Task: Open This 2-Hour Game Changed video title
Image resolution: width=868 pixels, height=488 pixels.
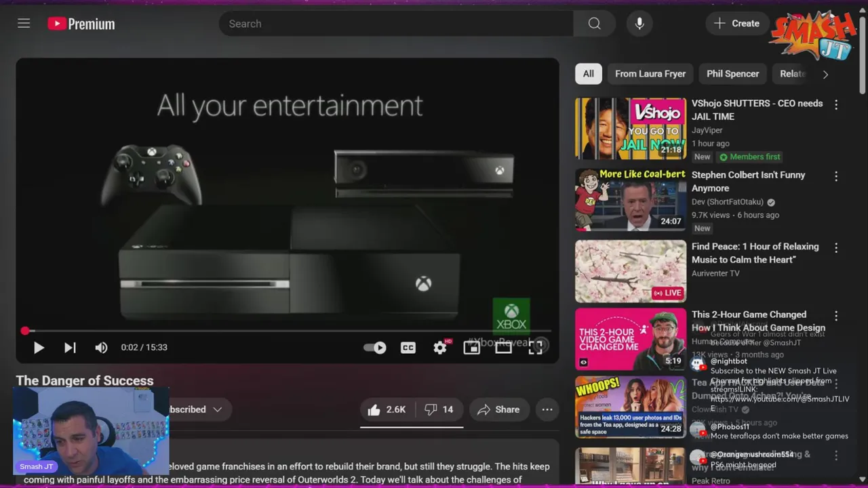Action: pyautogui.click(x=758, y=321)
